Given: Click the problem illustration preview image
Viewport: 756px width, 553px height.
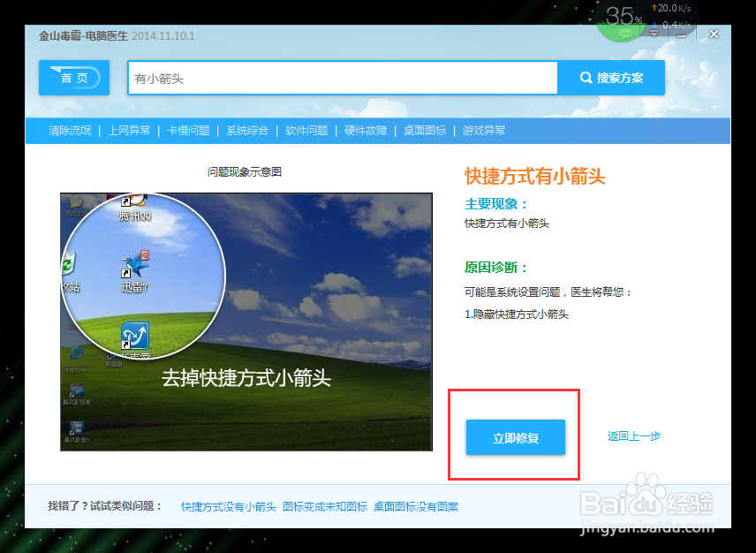Looking at the screenshot, I should tap(246, 322).
